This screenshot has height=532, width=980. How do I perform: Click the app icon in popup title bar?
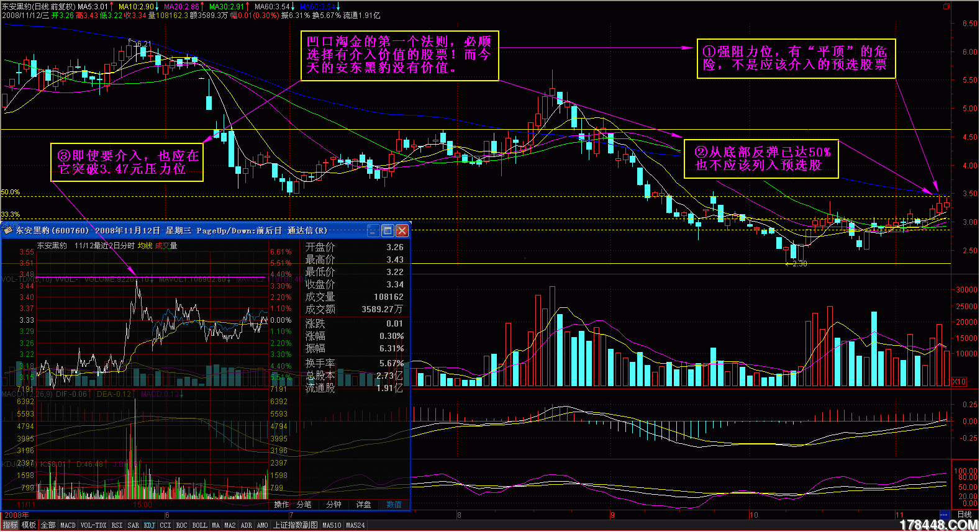click(8, 230)
